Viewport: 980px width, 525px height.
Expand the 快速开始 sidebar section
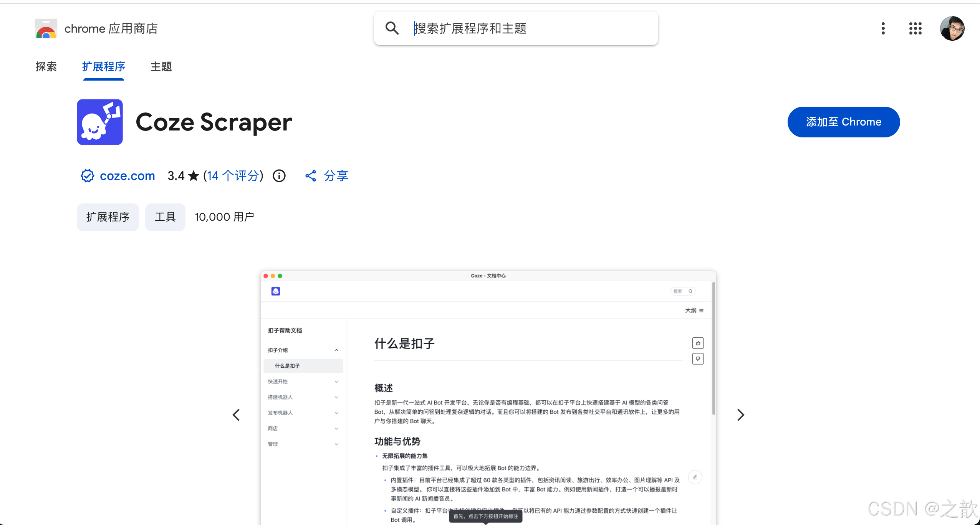pyautogui.click(x=336, y=381)
